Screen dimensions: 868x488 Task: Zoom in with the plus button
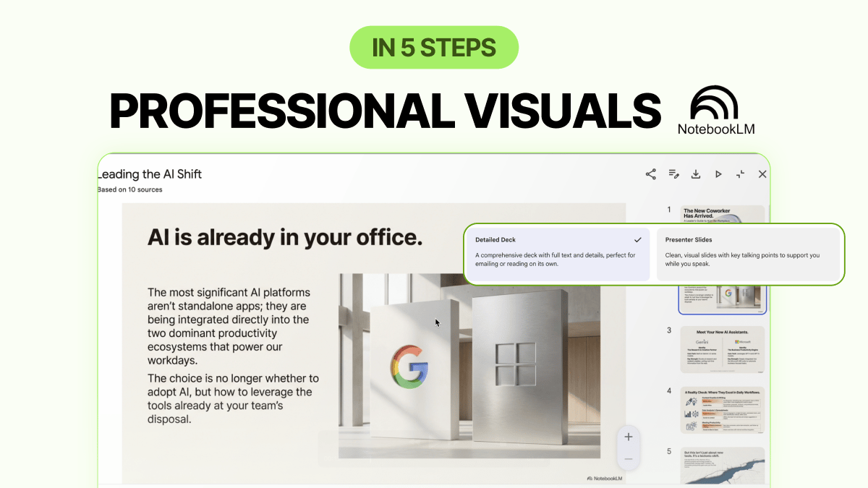click(629, 437)
